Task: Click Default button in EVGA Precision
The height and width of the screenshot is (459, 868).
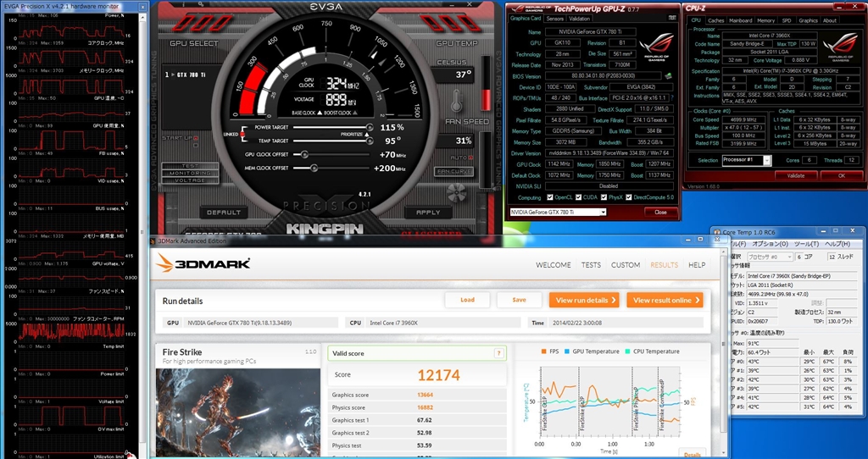Action: [224, 213]
